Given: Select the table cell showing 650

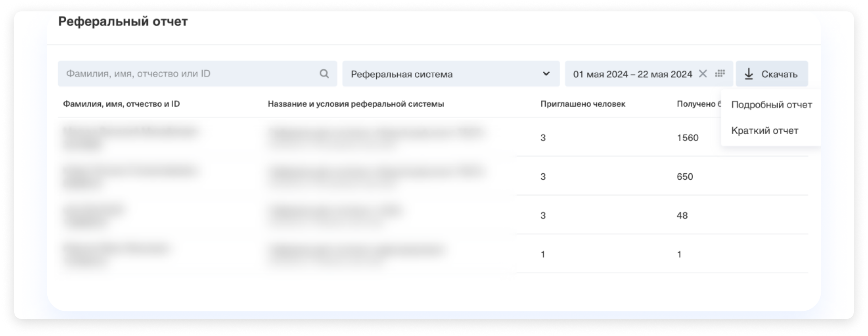Looking at the screenshot, I should click(685, 177).
